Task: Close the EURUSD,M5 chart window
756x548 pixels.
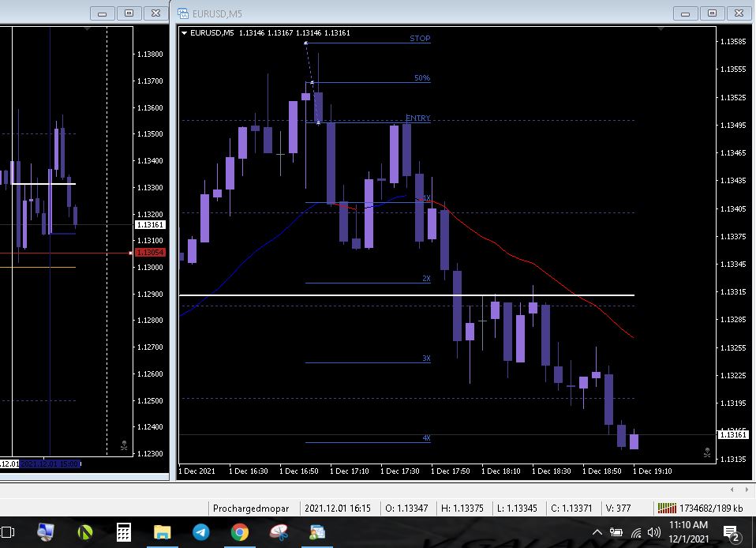Action: pyautogui.click(x=739, y=13)
